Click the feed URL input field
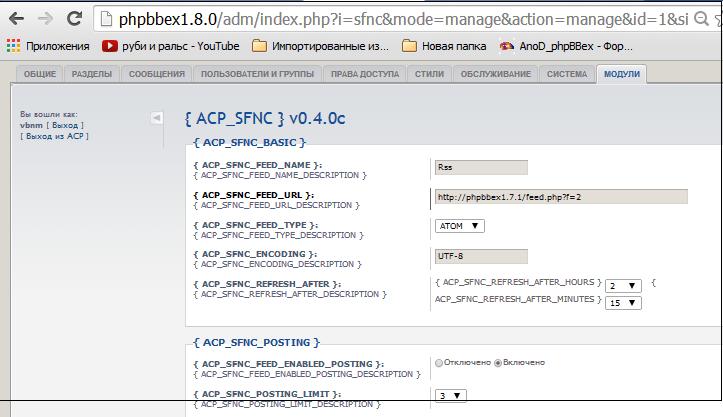 560,196
